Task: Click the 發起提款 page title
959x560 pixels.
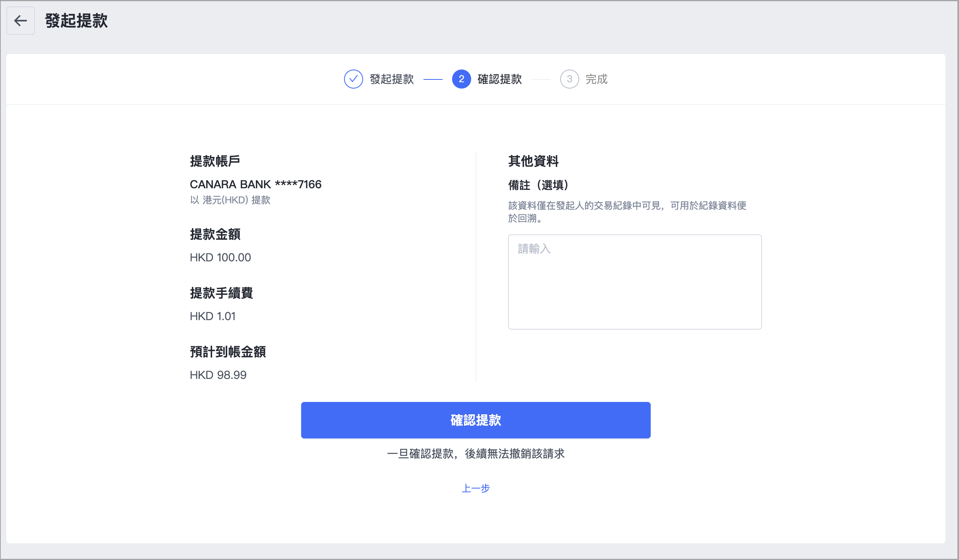Action: [76, 21]
